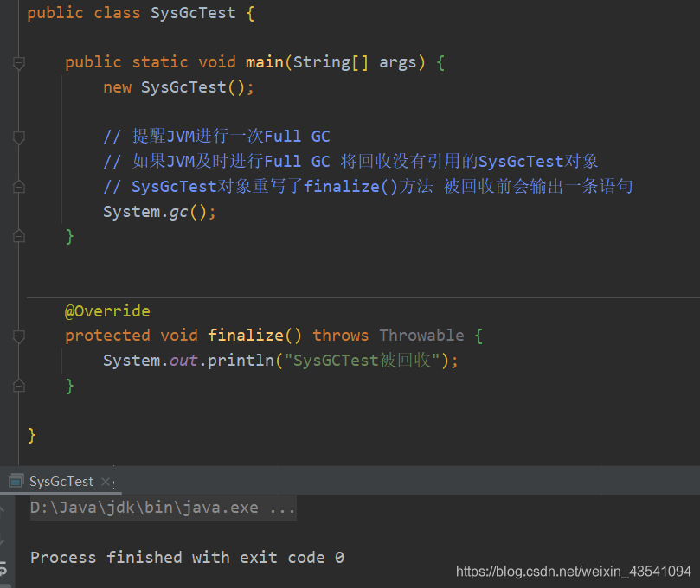Close the SysGcTest run tab

click(106, 482)
